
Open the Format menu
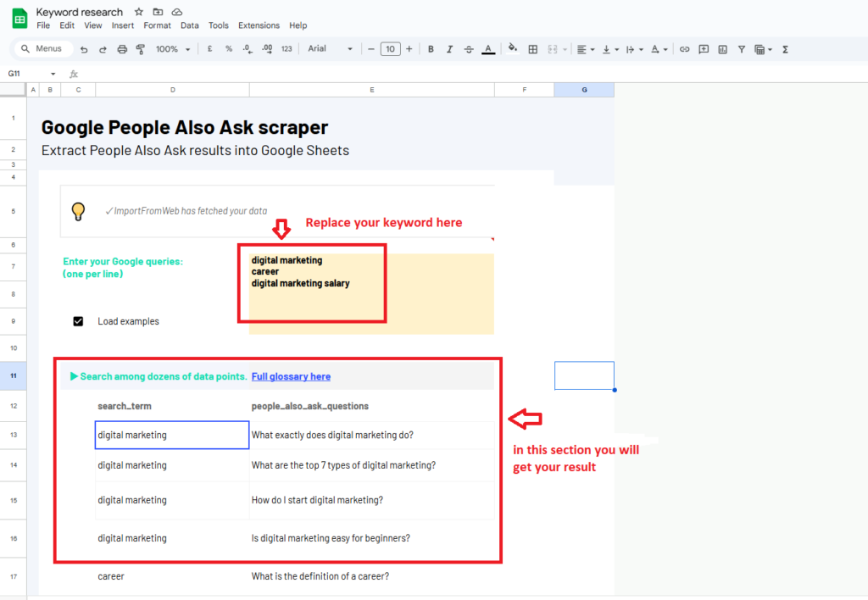(157, 25)
